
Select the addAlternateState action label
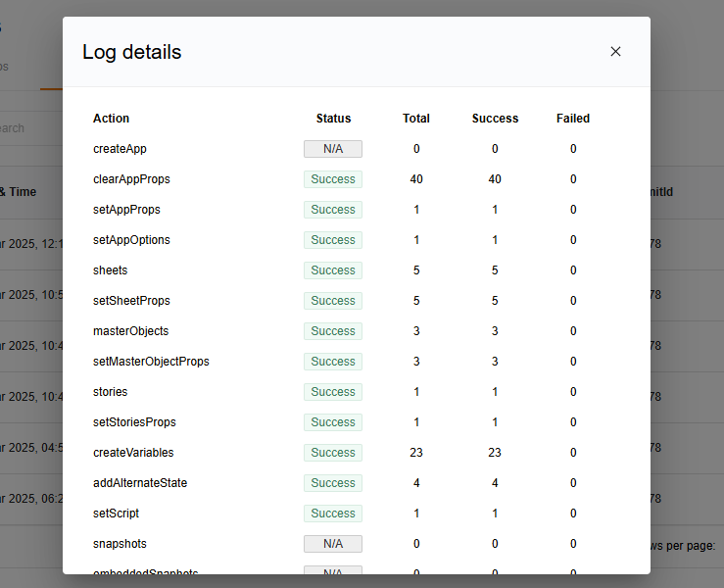(x=140, y=483)
